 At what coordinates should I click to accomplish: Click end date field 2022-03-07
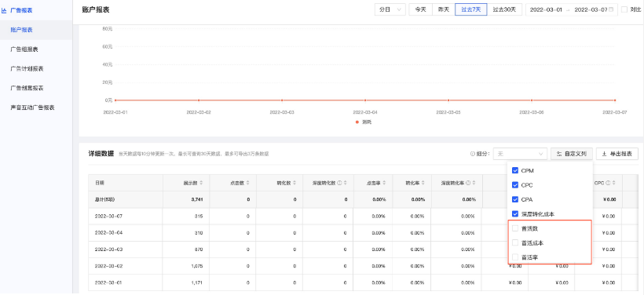[591, 10]
